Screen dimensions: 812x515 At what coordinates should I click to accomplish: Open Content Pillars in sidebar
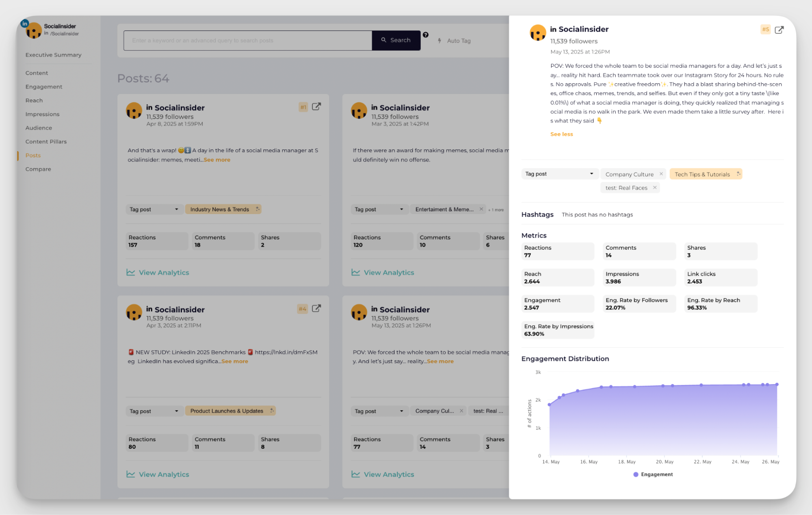point(46,142)
